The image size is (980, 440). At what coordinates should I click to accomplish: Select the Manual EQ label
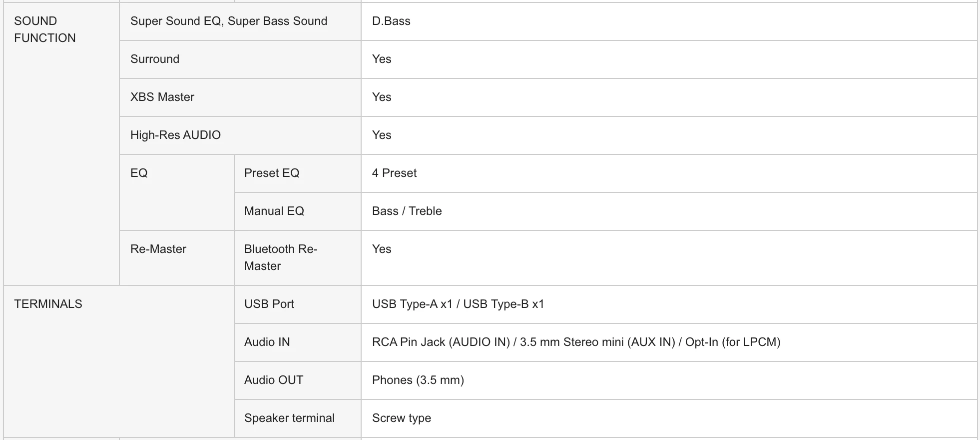[x=274, y=211]
